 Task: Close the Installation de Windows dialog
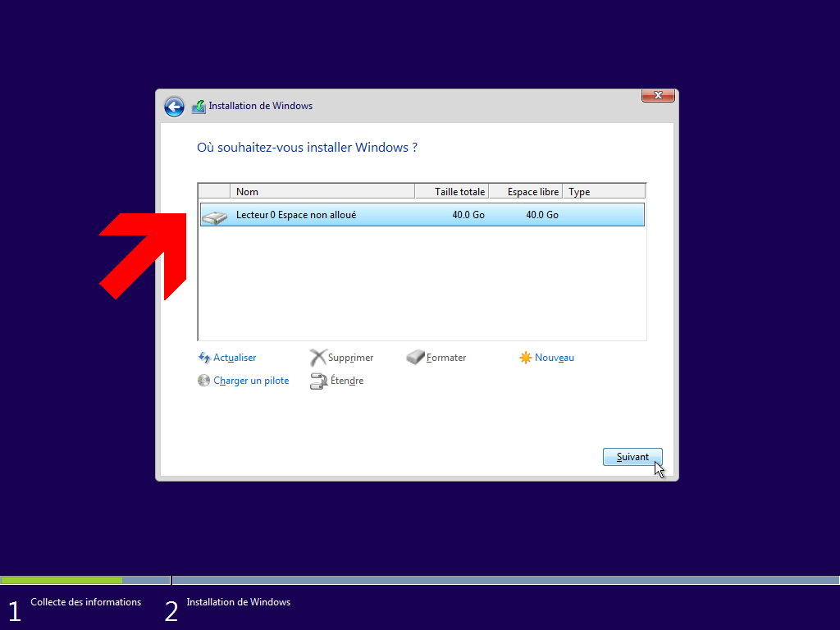click(x=658, y=95)
